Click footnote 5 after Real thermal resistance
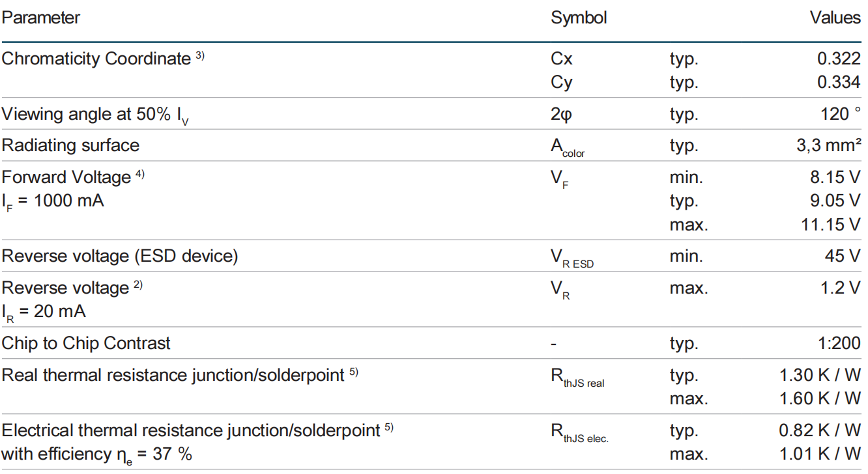This screenshot has width=868, height=474. 354,373
